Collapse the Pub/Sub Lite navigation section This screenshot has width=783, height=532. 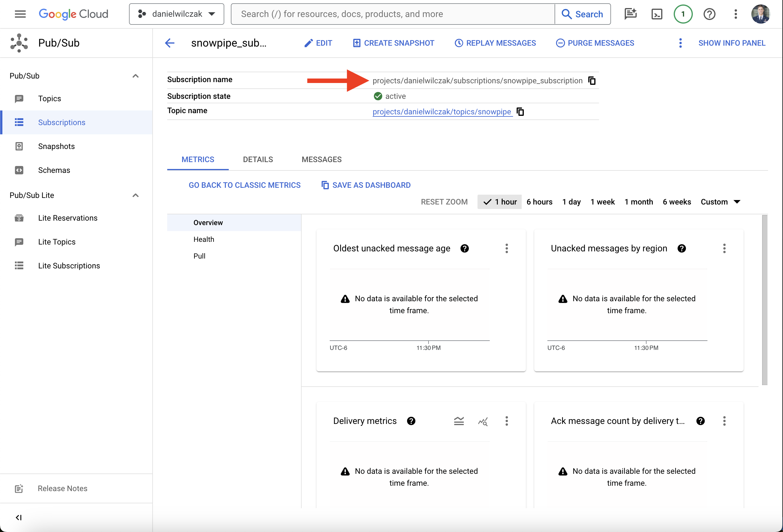point(136,196)
